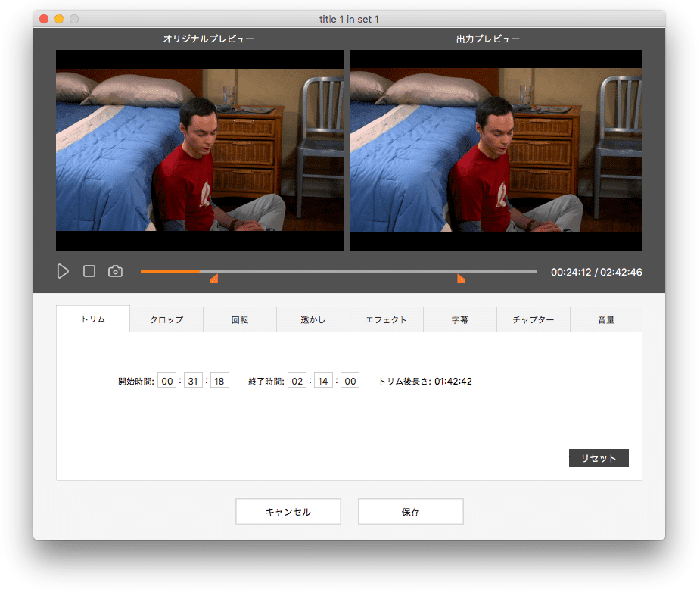The width and height of the screenshot is (700, 592).
Task: Open the チャプター tab
Action: point(533,319)
